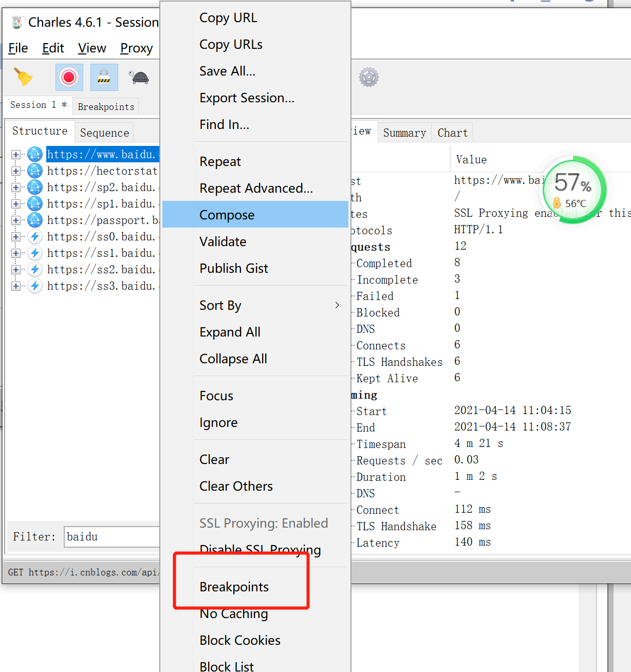Choose Ignore in context menu
This screenshot has height=672, width=631.
coord(255,422)
